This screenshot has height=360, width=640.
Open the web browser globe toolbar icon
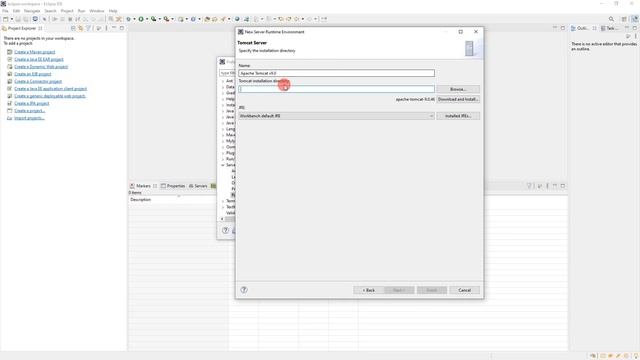coord(237,19)
